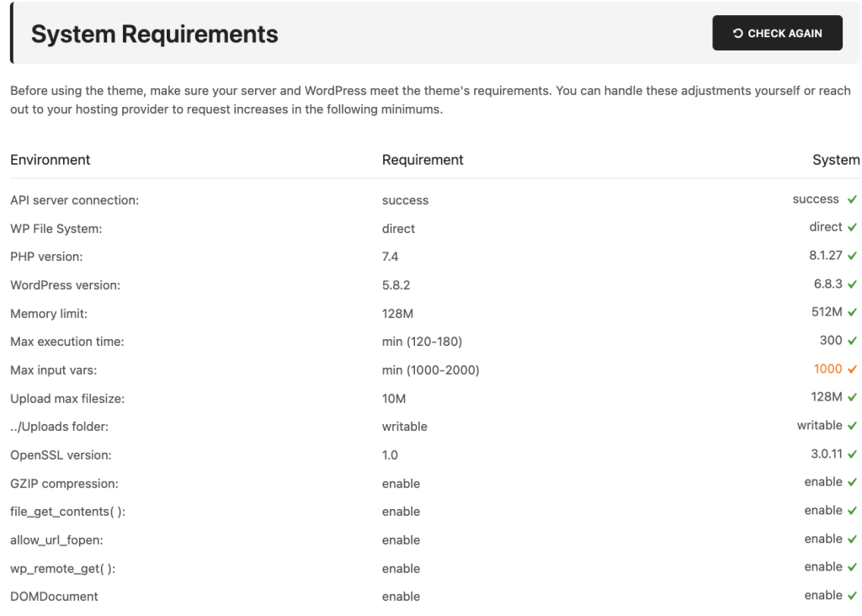Image resolution: width=862 pixels, height=616 pixels.
Task: Click the System column header
Action: (x=836, y=160)
